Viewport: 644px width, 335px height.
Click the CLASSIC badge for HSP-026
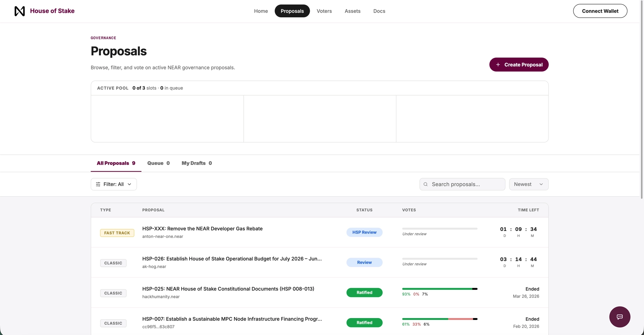(x=113, y=263)
